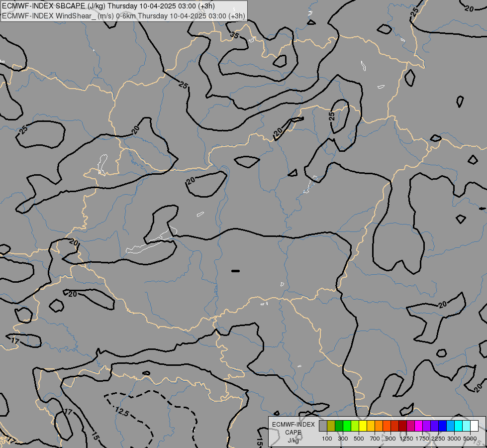Pick the deep pink legend swatch

(410, 426)
